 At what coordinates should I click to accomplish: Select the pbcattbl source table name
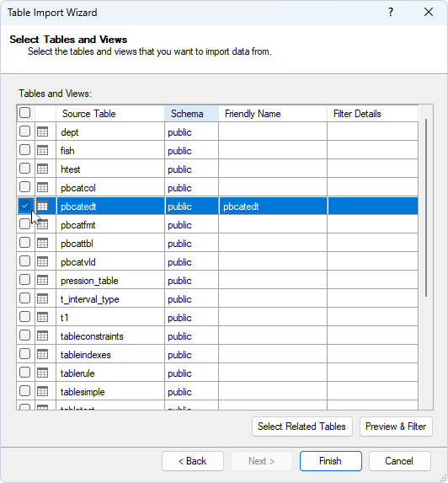click(x=77, y=244)
